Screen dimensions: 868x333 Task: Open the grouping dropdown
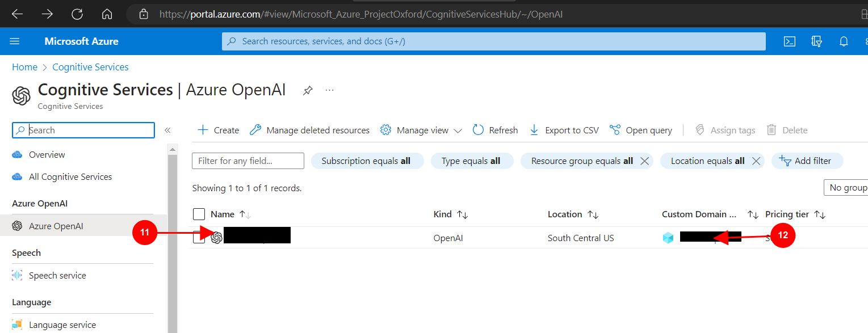click(x=846, y=188)
